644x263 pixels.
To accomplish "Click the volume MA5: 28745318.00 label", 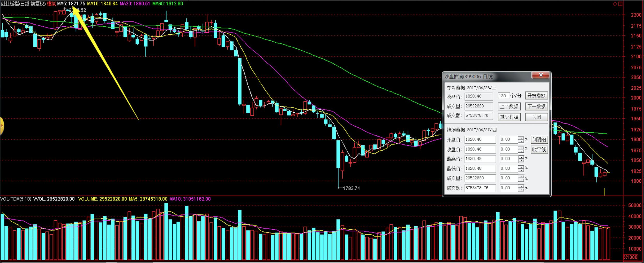I will pos(148,199).
